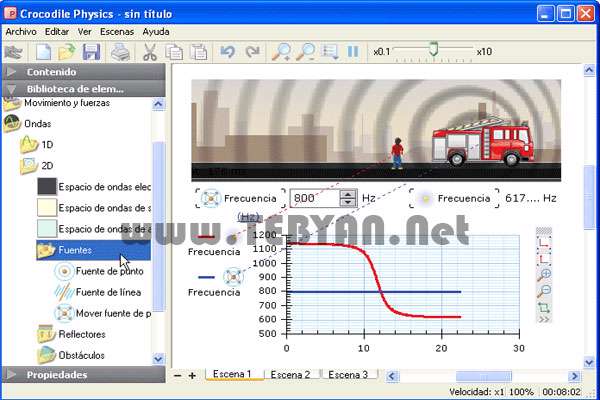Select the cream 'Espacio de ondas de s' swatch

[x=47, y=208]
